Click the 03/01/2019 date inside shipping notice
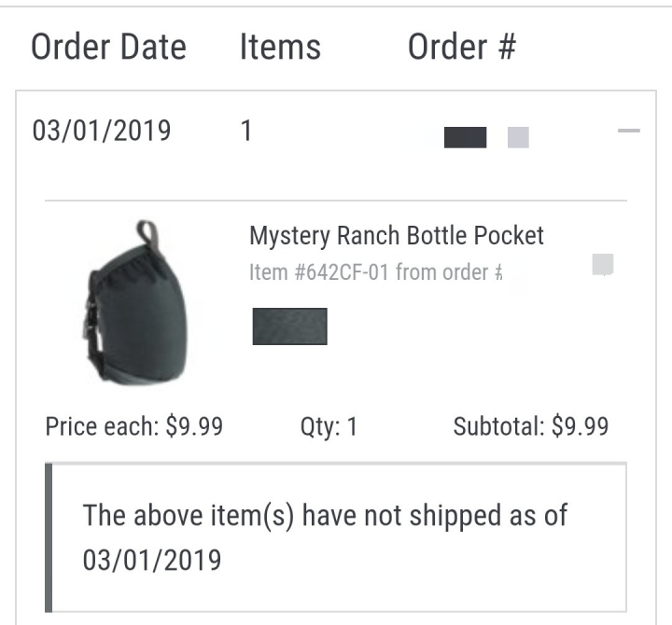The height and width of the screenshot is (625, 672). click(x=152, y=561)
